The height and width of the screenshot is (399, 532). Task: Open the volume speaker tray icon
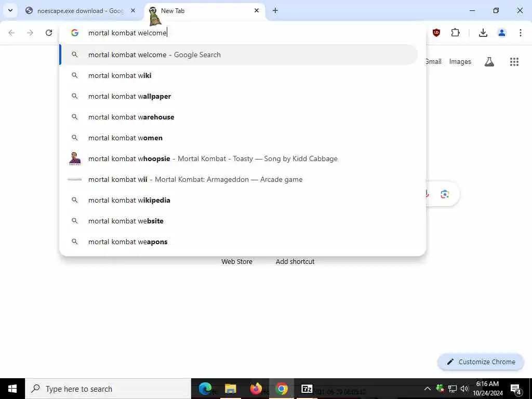464,389
